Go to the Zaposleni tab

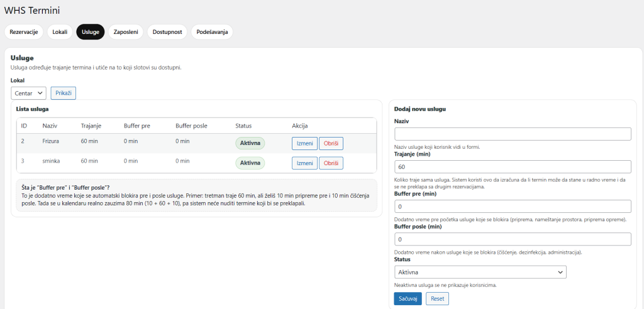coord(126,32)
